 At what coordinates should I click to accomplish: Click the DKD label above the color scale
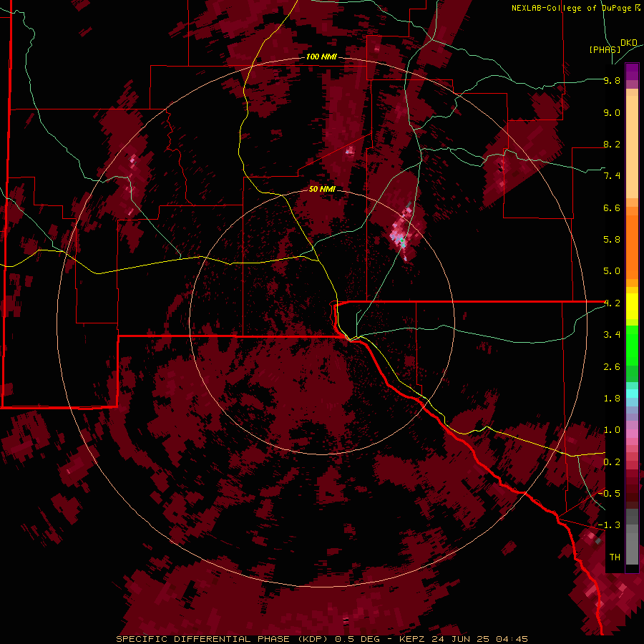(629, 43)
